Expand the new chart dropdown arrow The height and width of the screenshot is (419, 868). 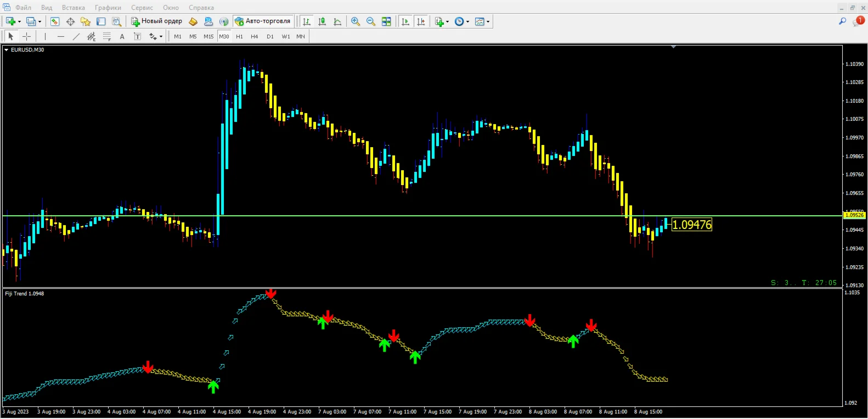tap(19, 22)
